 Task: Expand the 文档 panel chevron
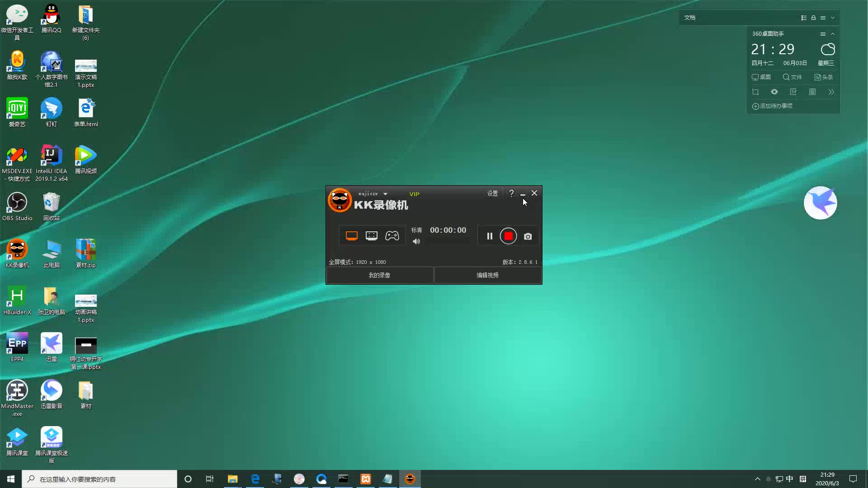point(833,18)
